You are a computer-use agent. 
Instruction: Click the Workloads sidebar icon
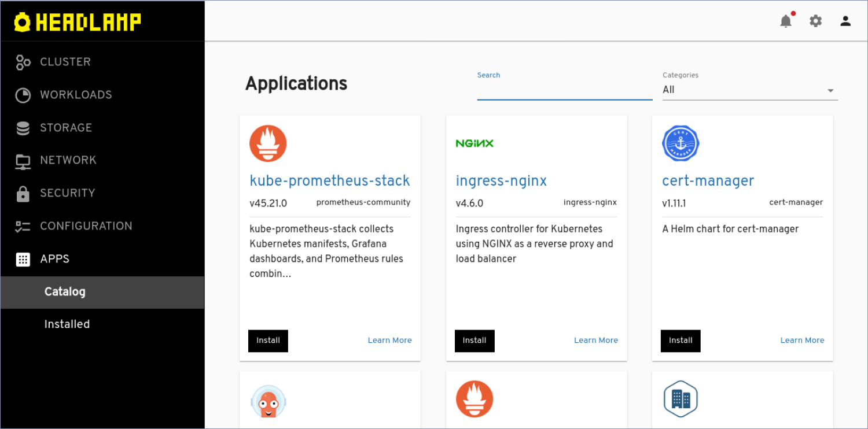(23, 95)
